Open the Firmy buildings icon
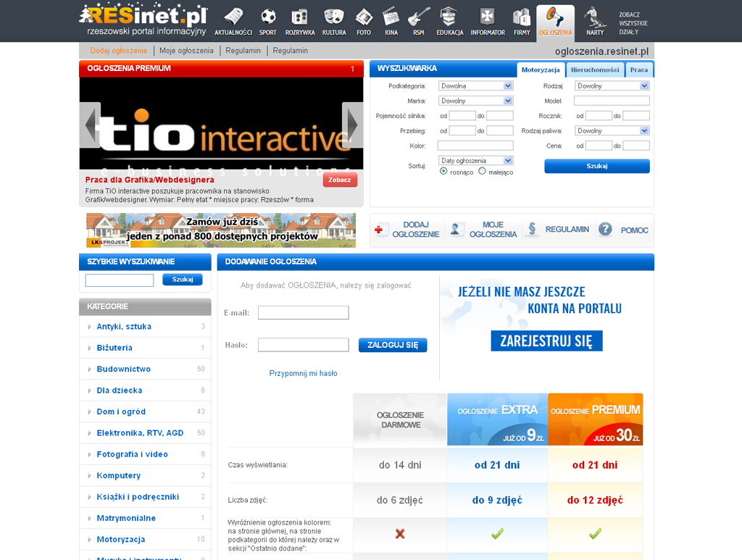Image resolution: width=742 pixels, height=560 pixels. pyautogui.click(x=522, y=17)
